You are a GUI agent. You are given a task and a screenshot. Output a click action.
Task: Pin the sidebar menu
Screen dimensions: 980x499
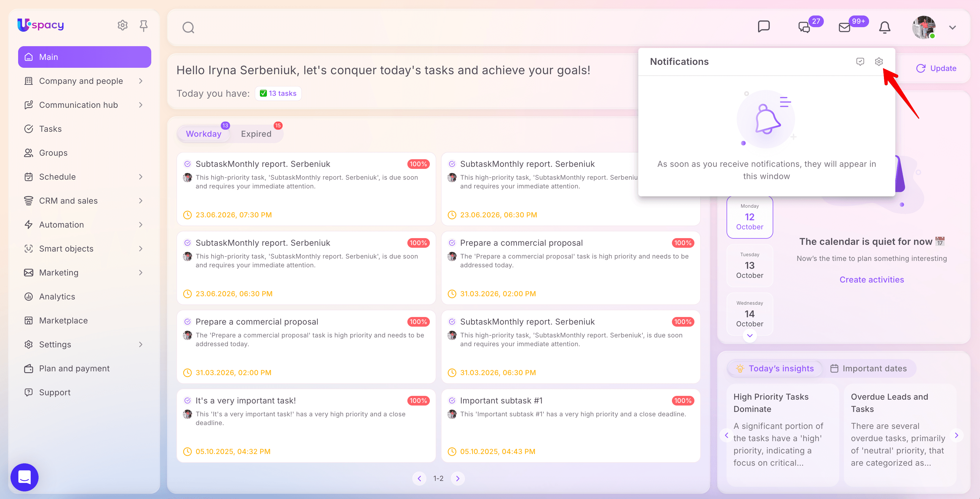click(143, 25)
